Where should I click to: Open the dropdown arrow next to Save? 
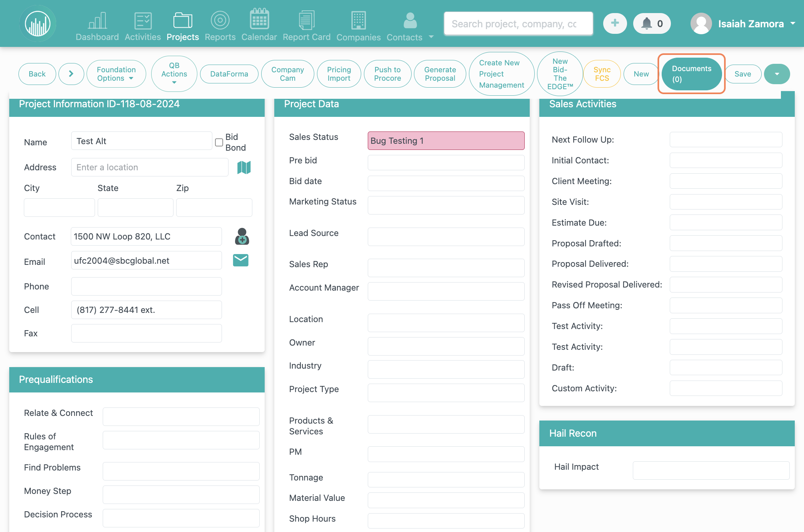tap(777, 74)
